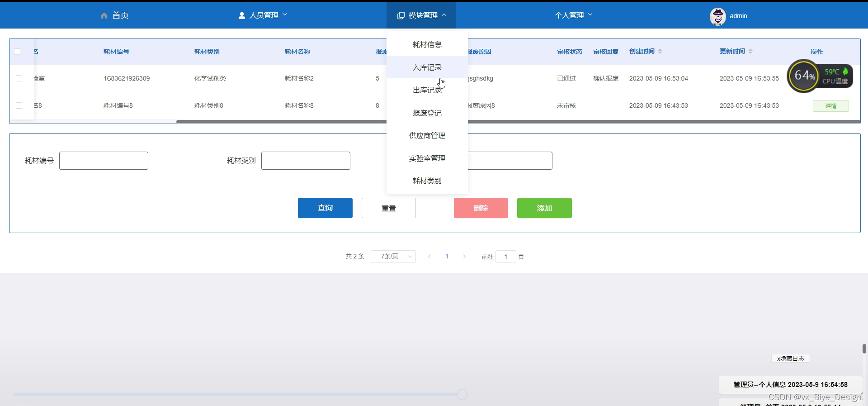Image resolution: width=868 pixels, height=406 pixels.
Task: Open 详情 for the 耗材编号8 row
Action: [x=831, y=106]
